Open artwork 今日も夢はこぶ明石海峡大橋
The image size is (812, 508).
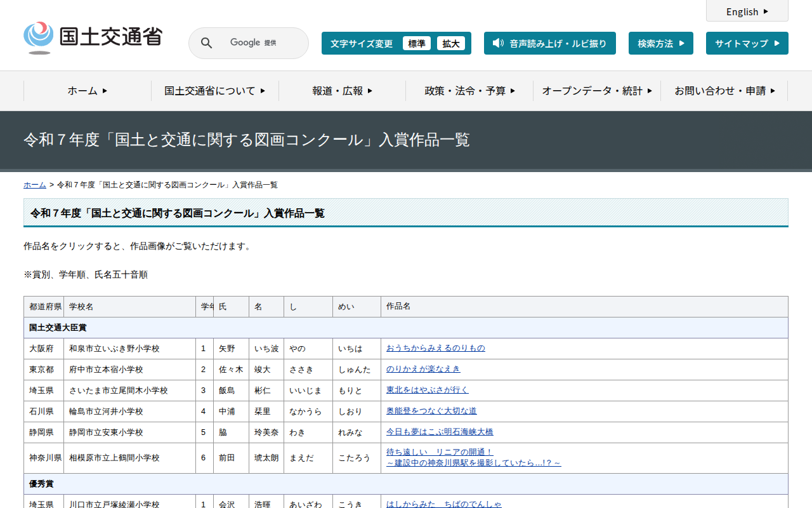click(440, 432)
